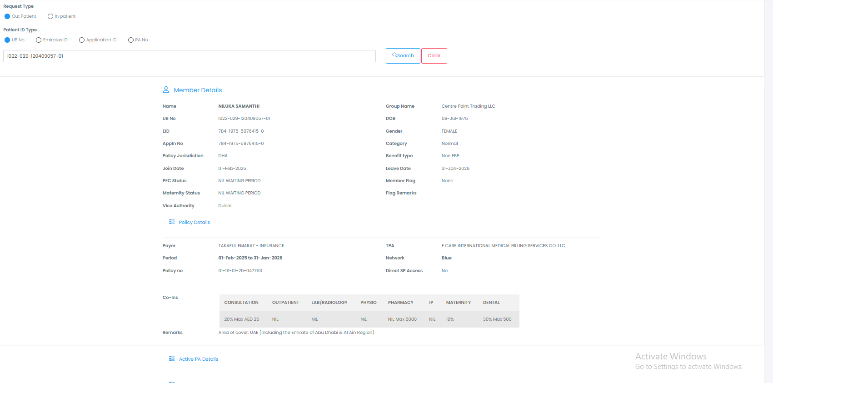The height and width of the screenshot is (398, 868).
Task: Pick the Application ID radio button
Action: (x=82, y=40)
